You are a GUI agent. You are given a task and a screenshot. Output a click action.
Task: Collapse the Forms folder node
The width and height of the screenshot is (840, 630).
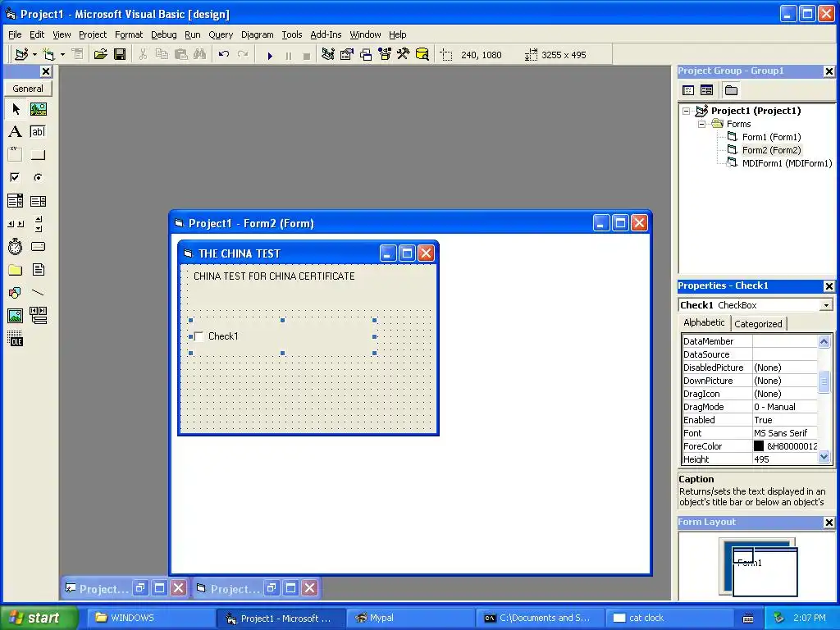pos(702,125)
